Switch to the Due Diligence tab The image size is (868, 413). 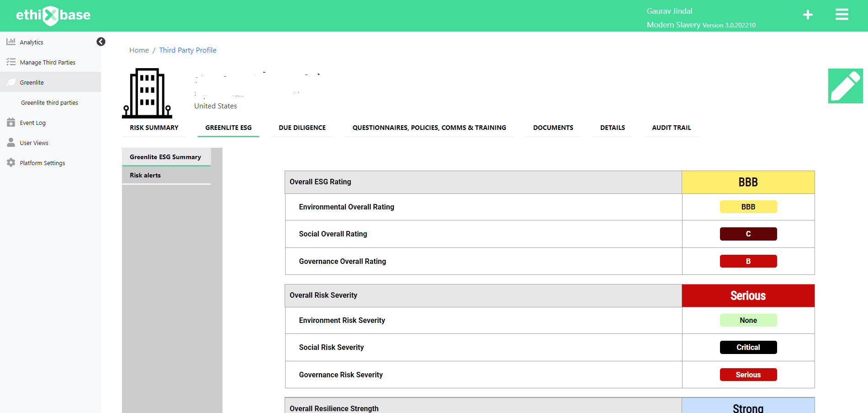pyautogui.click(x=302, y=128)
